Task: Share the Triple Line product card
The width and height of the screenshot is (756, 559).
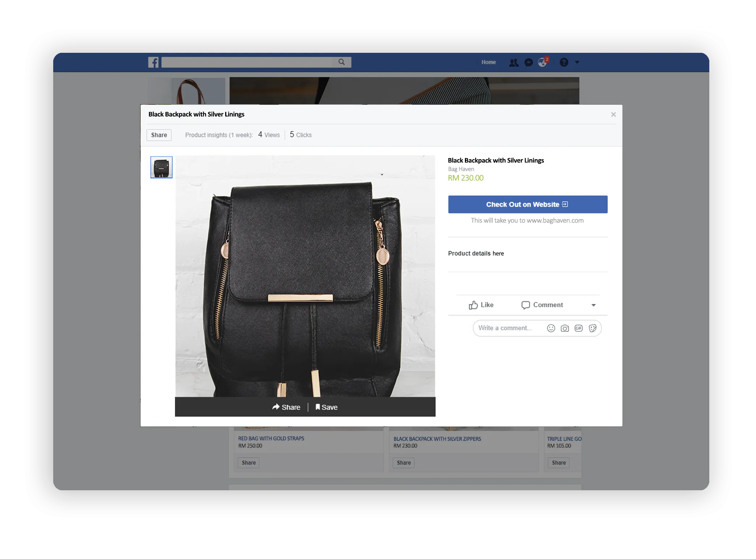Action: point(559,463)
